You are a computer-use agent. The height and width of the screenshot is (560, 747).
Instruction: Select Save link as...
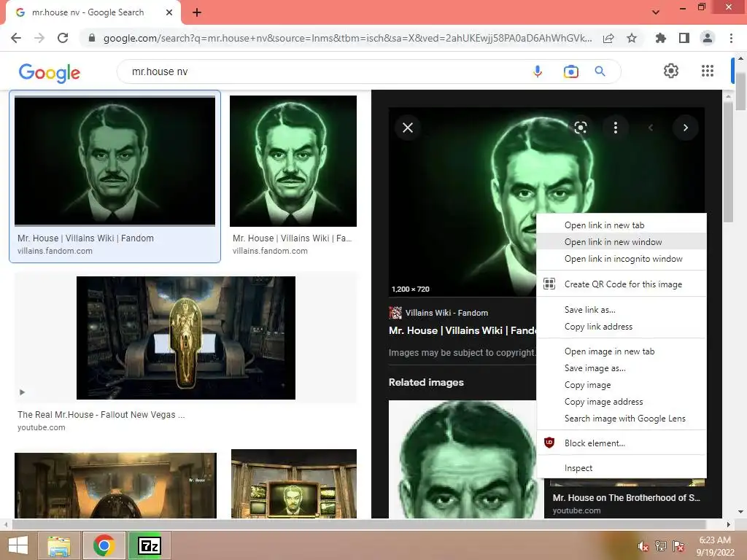coord(622,309)
